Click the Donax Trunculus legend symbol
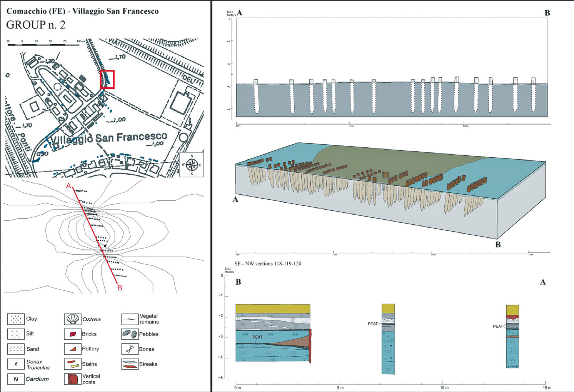The height and width of the screenshot is (392, 574). 16,364
